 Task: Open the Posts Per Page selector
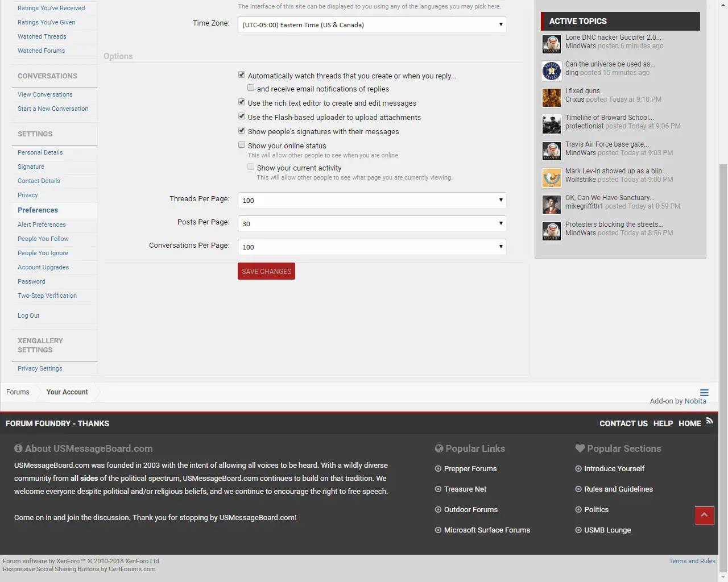371,224
